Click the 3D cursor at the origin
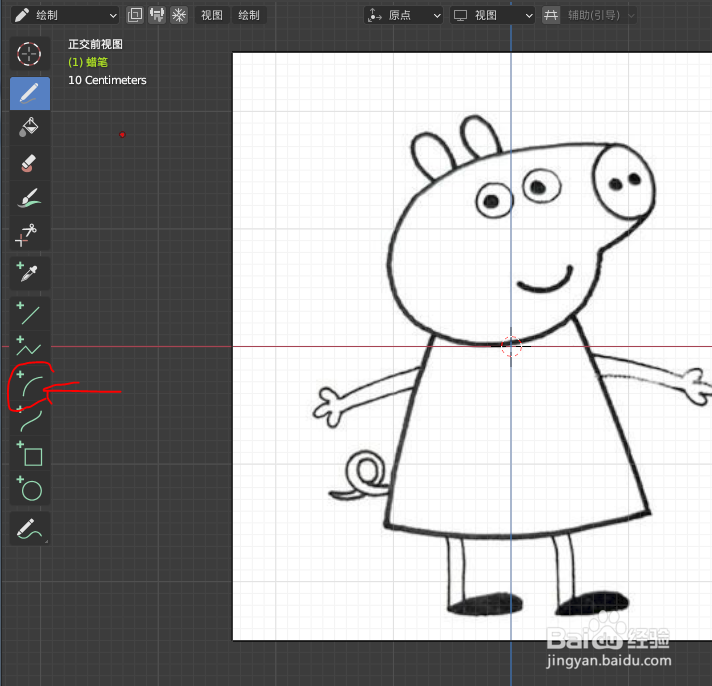 point(511,346)
